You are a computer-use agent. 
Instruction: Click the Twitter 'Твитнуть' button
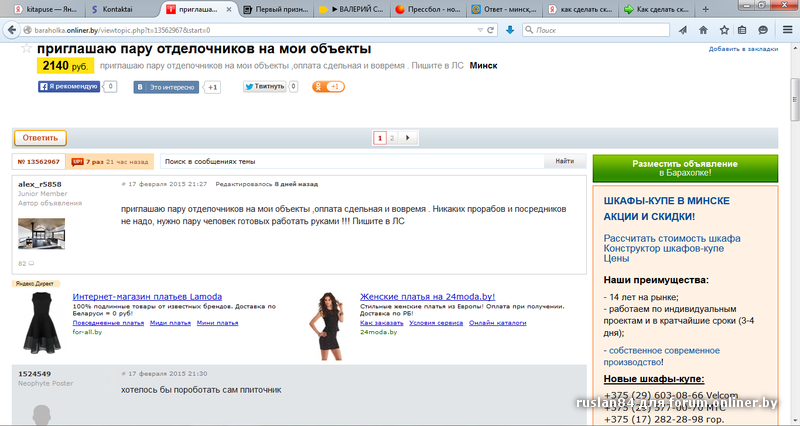pyautogui.click(x=264, y=87)
